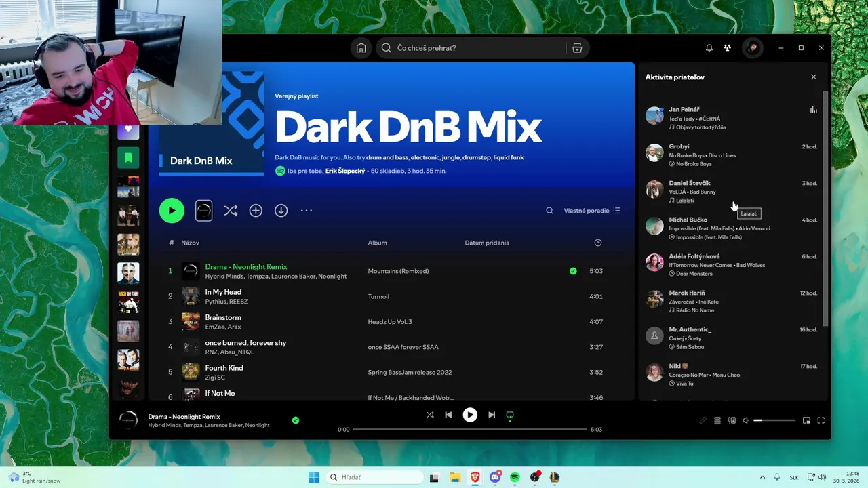Open the three-dot more options menu
Viewport: 868px width, 488px height.
(x=307, y=211)
